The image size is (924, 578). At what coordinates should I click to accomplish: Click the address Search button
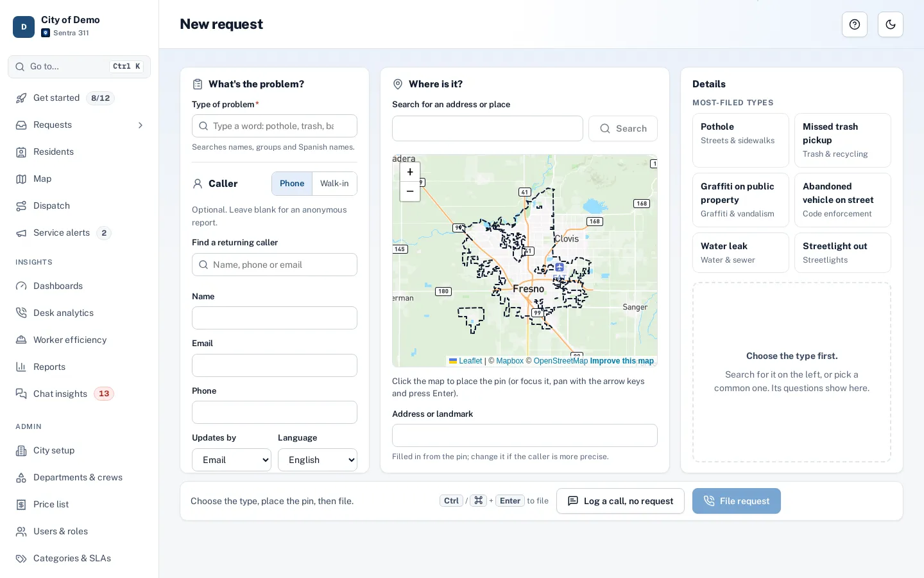pos(623,128)
